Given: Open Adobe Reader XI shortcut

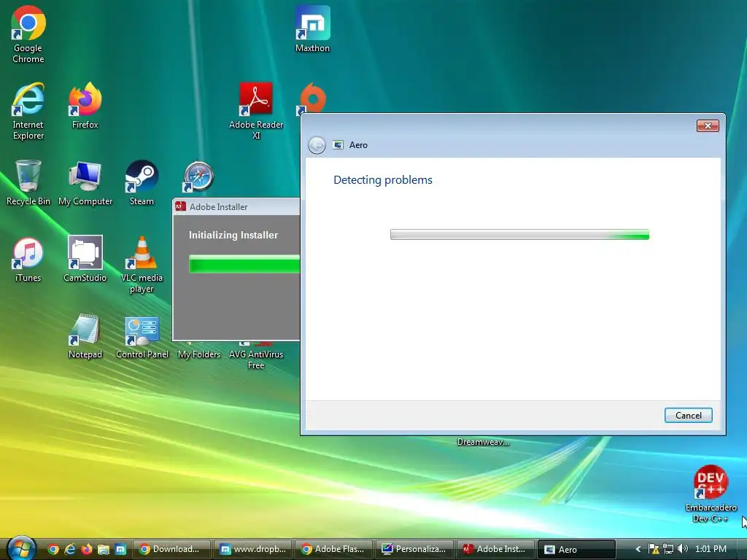Looking at the screenshot, I should tap(256, 112).
